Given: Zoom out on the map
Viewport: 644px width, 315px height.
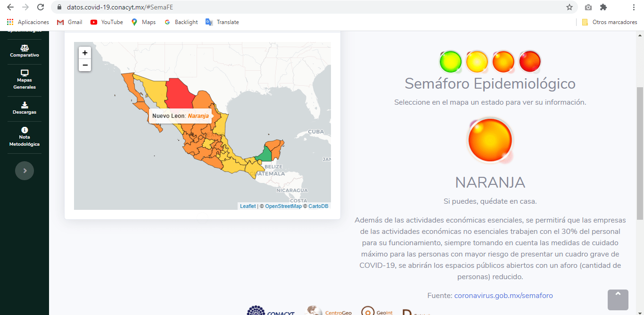Looking at the screenshot, I should click(85, 65).
